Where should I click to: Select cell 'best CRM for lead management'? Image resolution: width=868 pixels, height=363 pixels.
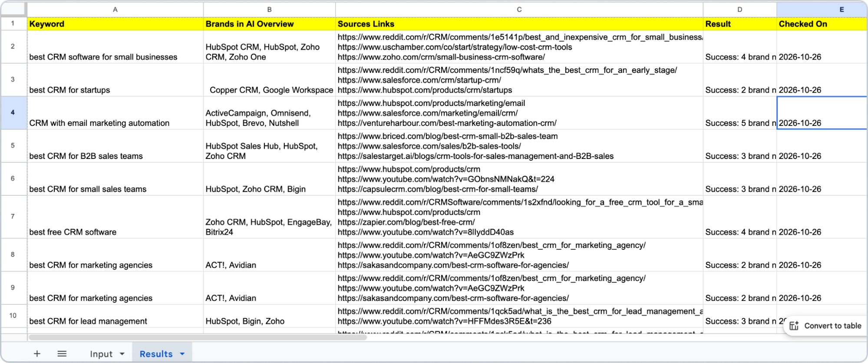[115, 316]
